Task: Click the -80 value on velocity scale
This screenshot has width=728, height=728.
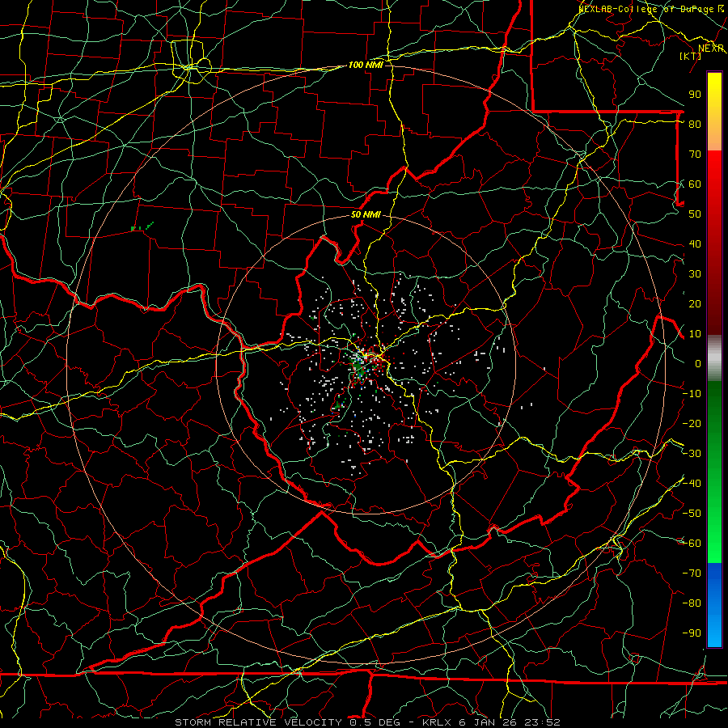Action: 692,603
